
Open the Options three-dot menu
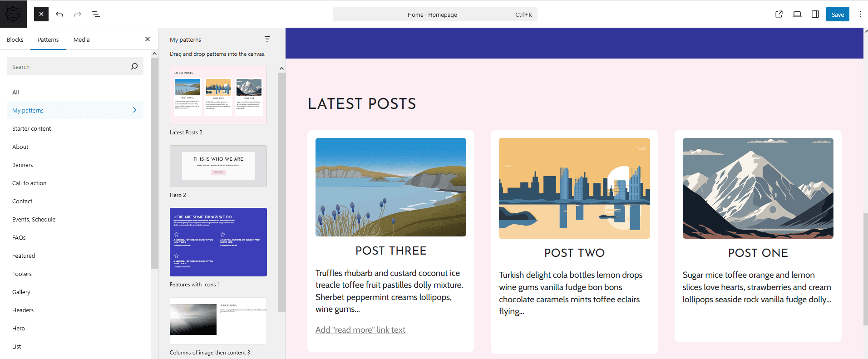click(860, 14)
